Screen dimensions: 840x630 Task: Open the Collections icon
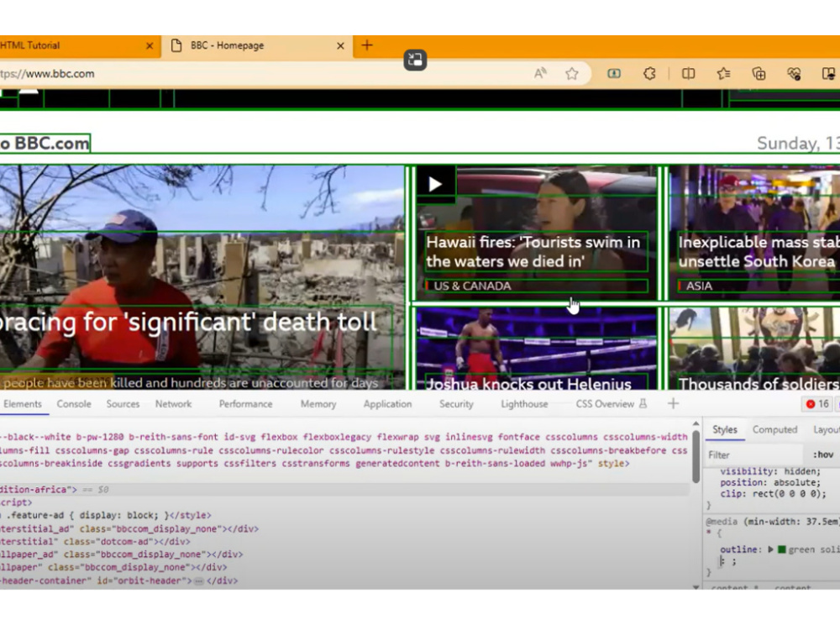pos(759,73)
